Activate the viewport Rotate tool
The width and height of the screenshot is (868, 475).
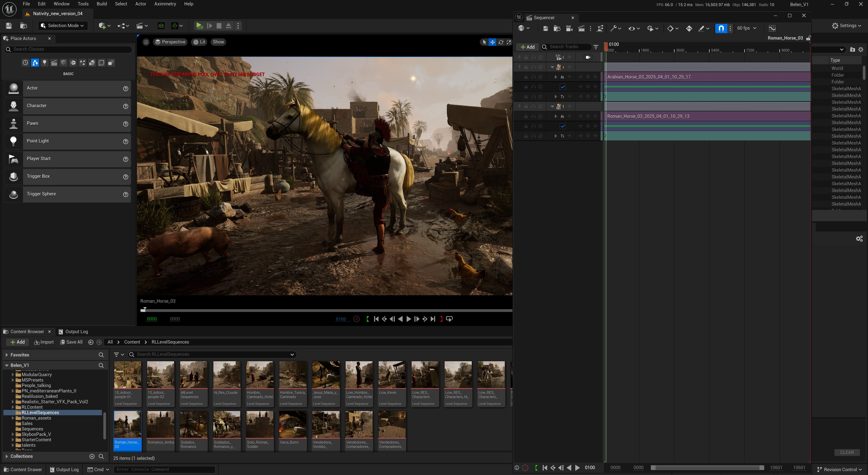coord(501,42)
